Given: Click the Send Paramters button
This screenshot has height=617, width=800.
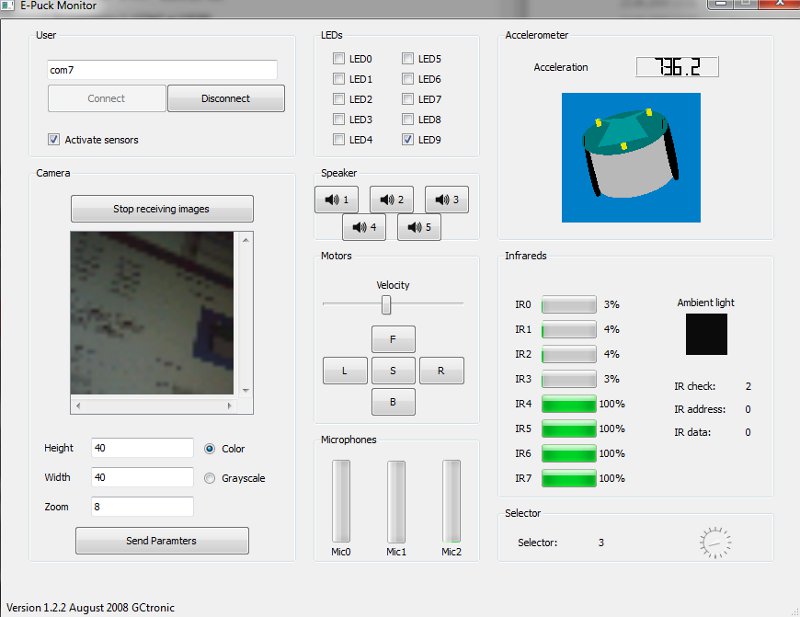Looking at the screenshot, I should click(162, 541).
